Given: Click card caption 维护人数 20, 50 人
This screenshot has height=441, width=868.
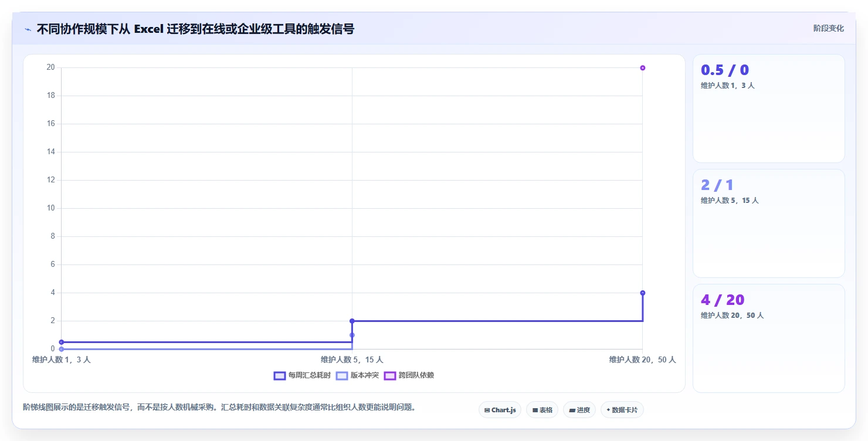Looking at the screenshot, I should click(x=732, y=316).
